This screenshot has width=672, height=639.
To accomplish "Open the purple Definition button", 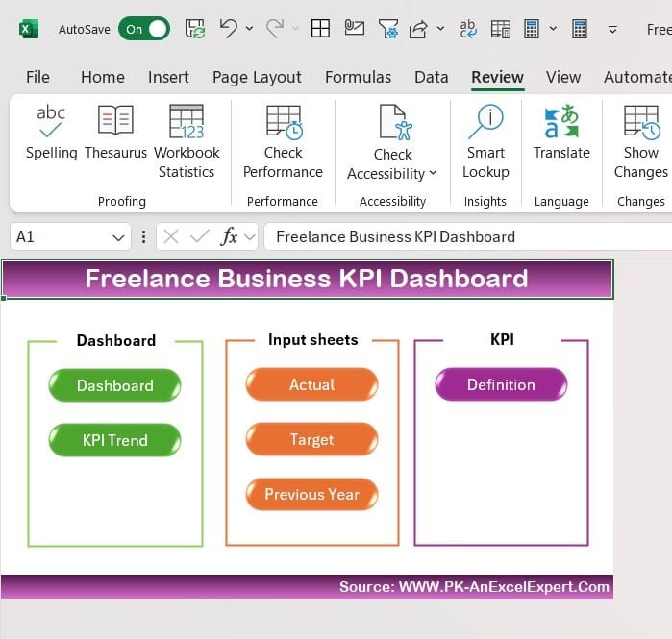I will [x=501, y=384].
